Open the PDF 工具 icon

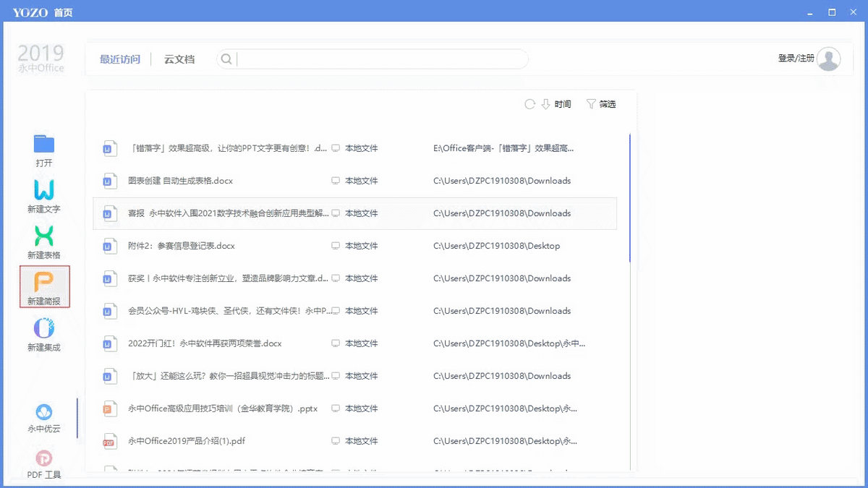click(44, 458)
